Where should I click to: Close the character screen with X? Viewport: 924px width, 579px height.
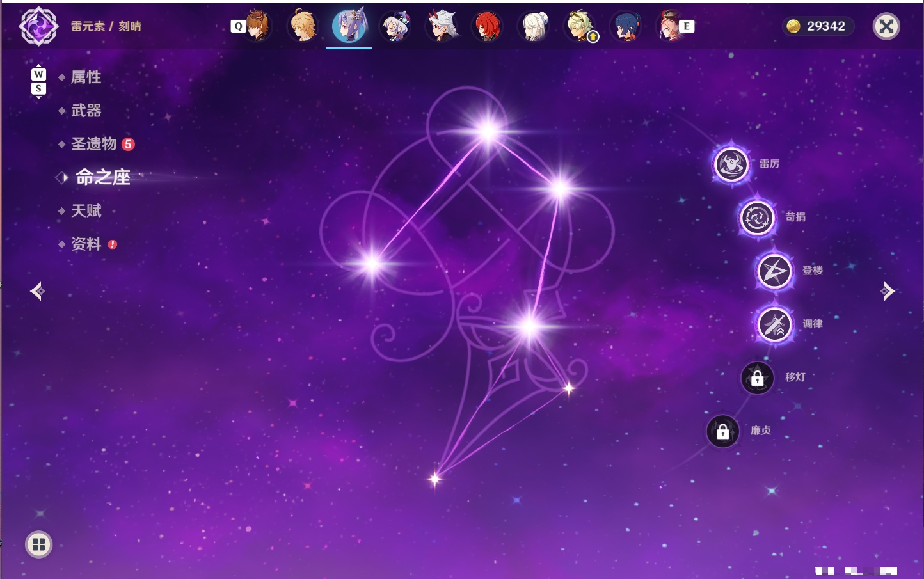coord(886,26)
